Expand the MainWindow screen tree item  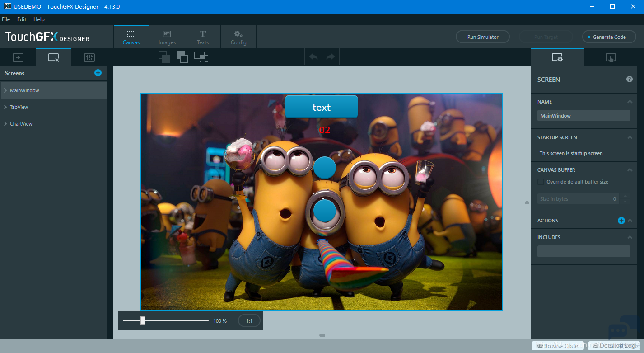tap(5, 90)
